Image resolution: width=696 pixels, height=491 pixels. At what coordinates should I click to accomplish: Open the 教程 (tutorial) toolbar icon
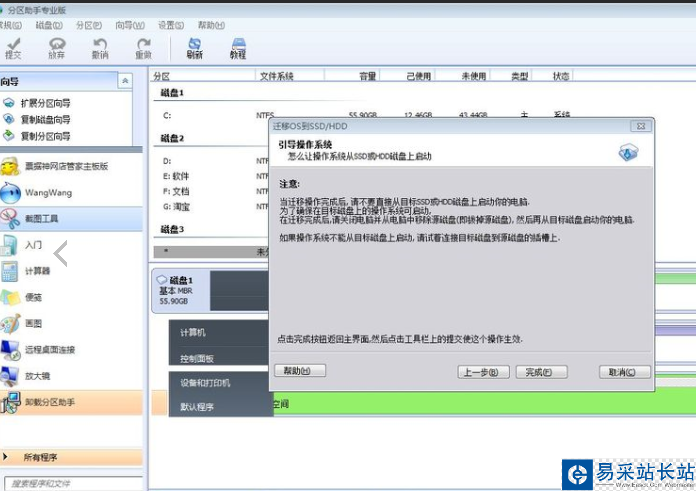point(238,48)
